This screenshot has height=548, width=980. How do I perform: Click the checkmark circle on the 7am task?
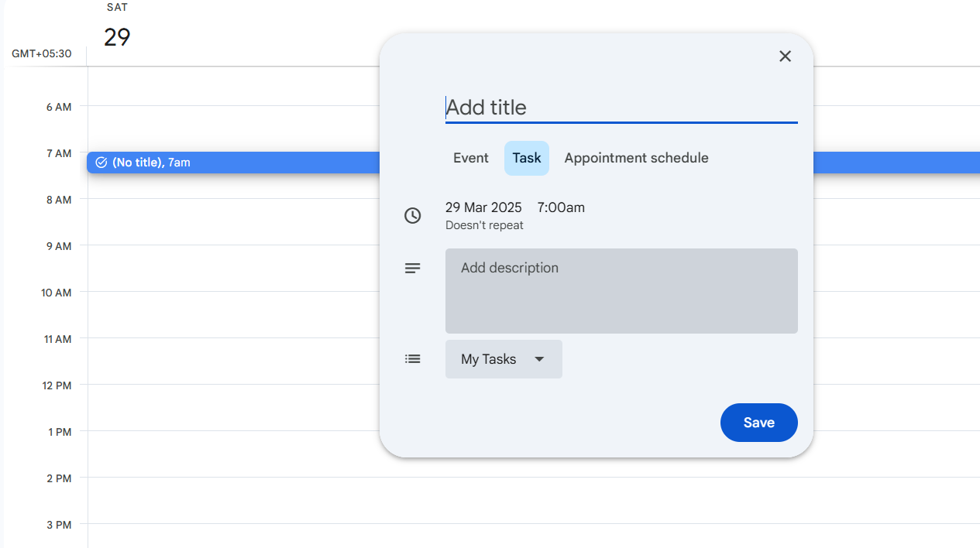pyautogui.click(x=101, y=163)
